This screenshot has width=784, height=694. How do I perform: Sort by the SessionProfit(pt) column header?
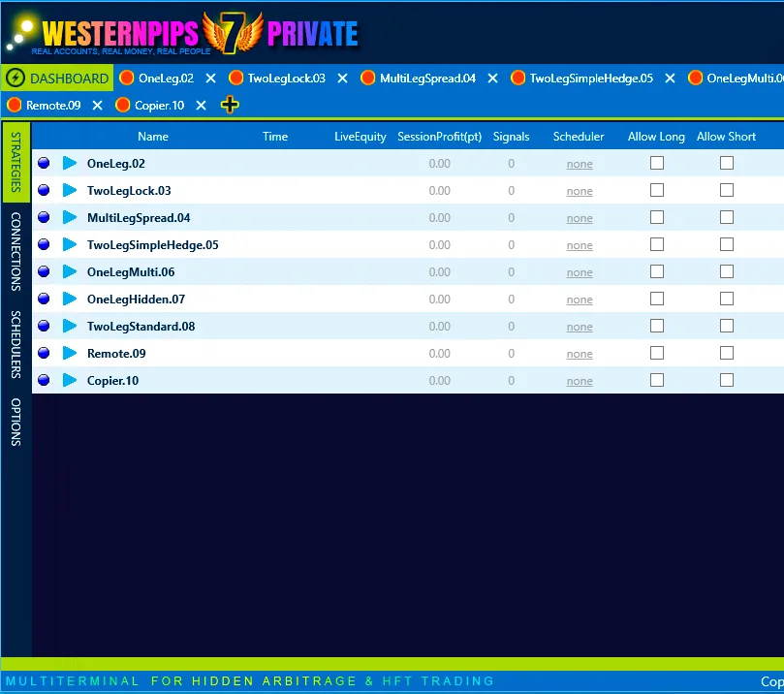(x=440, y=137)
